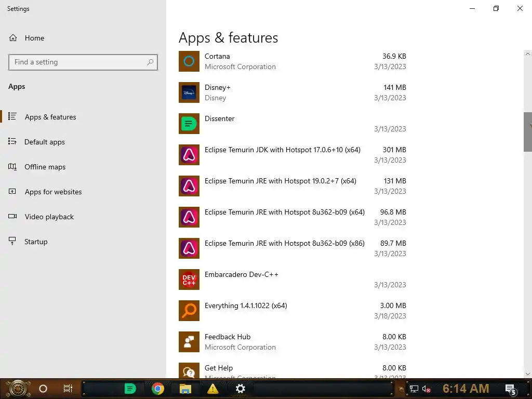Click the network tray icon
Viewport: 532px width, 399px height.
click(414, 389)
